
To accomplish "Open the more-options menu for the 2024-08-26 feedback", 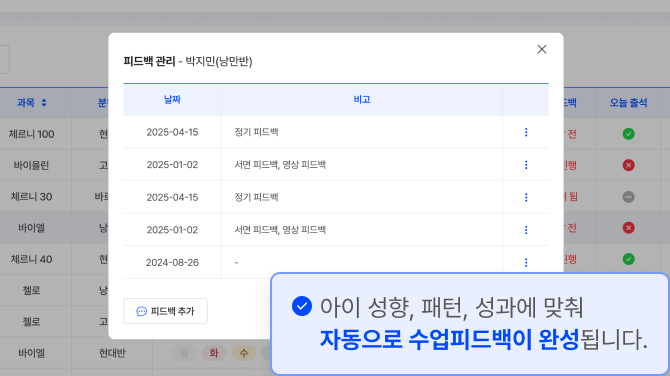I will (526, 262).
